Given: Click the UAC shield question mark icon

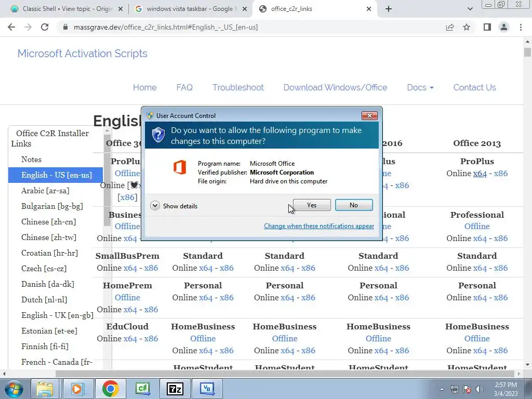Looking at the screenshot, I should [158, 135].
